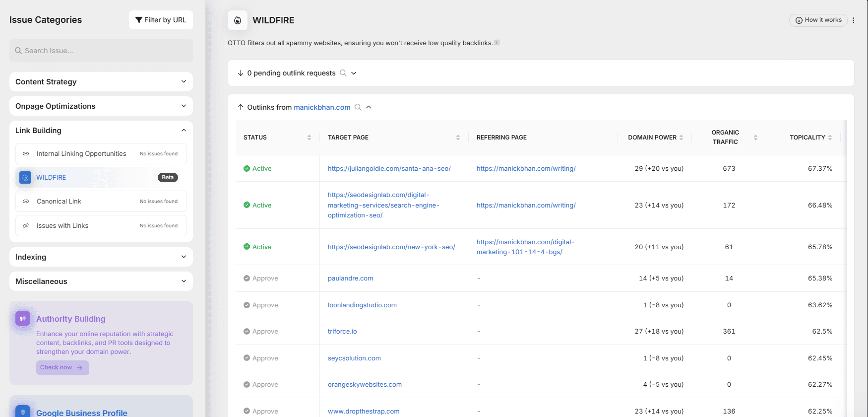Sort by Organic Traffic column arrows

(x=755, y=138)
